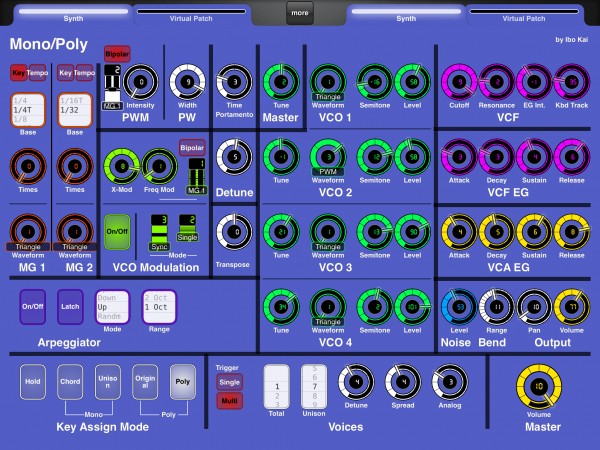Open the Arpeggiator Range picker

[x=159, y=307]
